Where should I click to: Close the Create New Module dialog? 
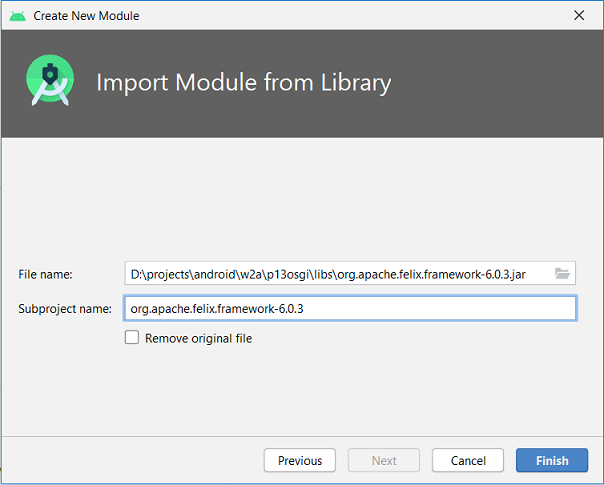pos(579,15)
